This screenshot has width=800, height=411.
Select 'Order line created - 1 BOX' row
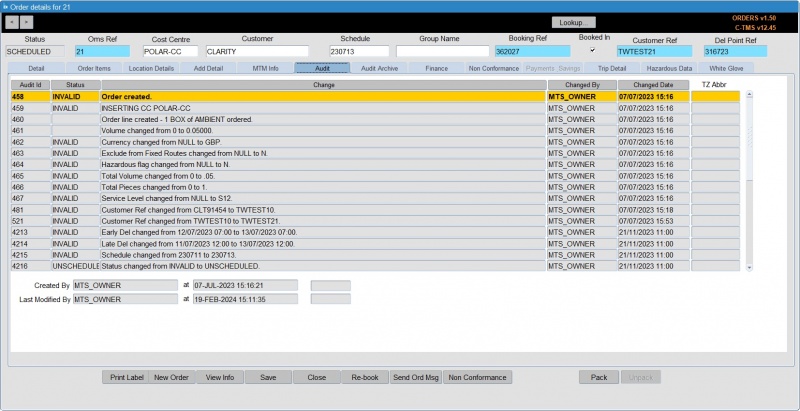376,119
